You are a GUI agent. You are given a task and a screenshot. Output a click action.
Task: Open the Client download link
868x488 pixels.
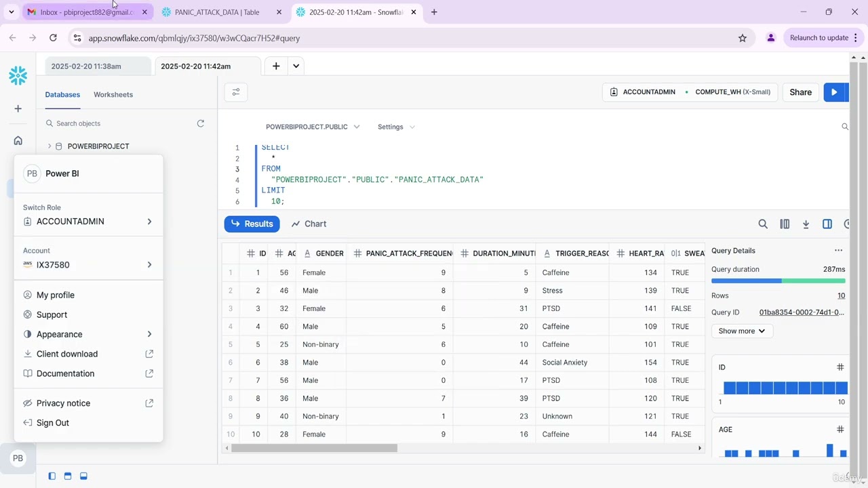[88, 354]
